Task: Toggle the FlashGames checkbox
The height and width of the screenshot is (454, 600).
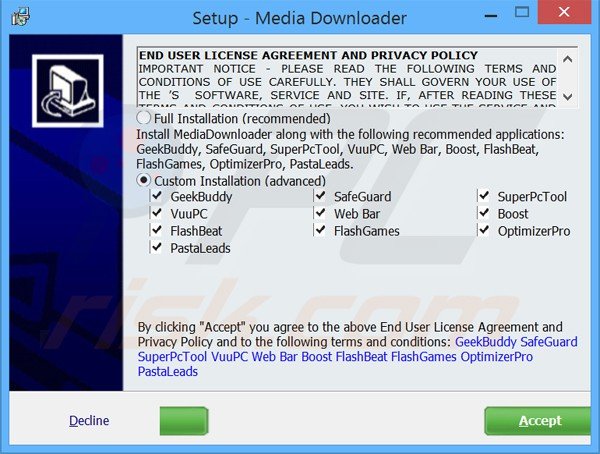Action: [321, 231]
